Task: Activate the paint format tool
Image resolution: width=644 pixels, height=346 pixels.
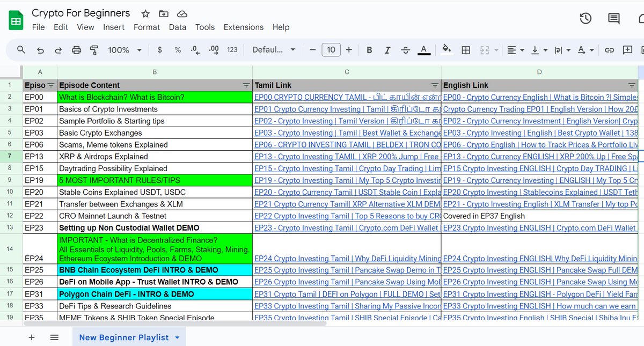Action: coord(94,50)
